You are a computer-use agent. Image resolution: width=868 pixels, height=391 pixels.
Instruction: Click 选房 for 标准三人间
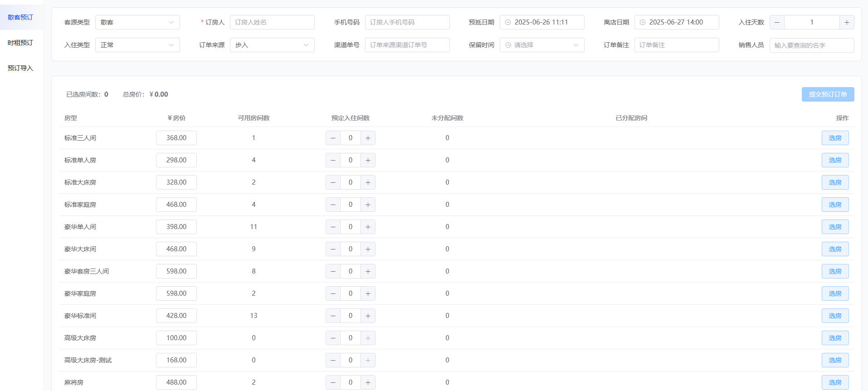click(835, 138)
